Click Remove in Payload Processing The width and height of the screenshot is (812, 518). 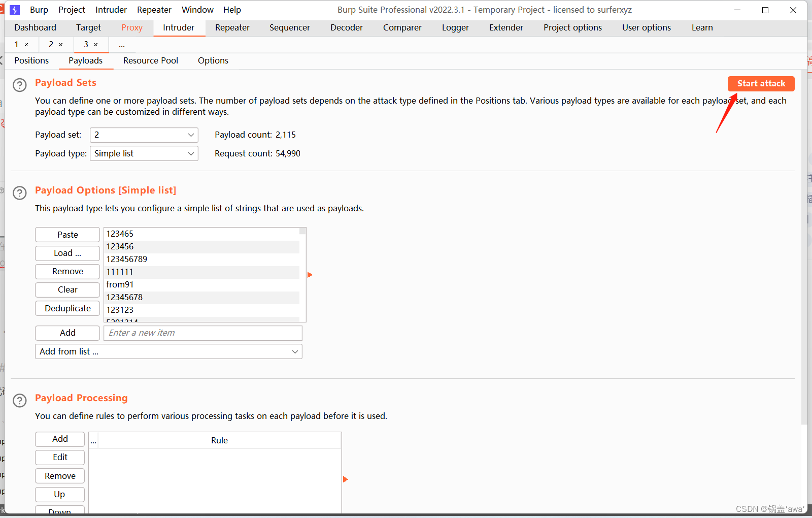[60, 476]
